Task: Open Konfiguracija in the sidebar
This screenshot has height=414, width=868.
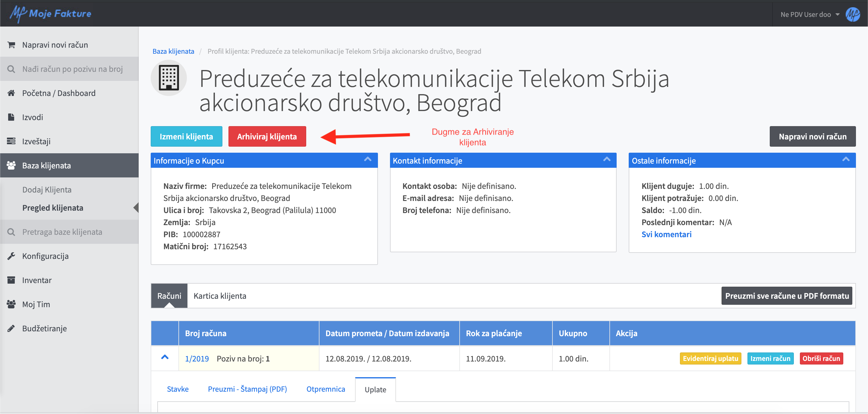Action: pos(69,256)
